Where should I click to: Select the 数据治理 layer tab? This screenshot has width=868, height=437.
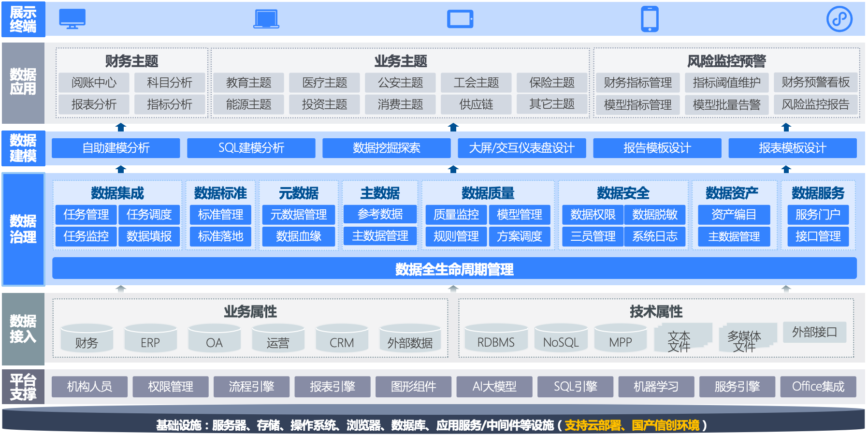pyautogui.click(x=23, y=229)
